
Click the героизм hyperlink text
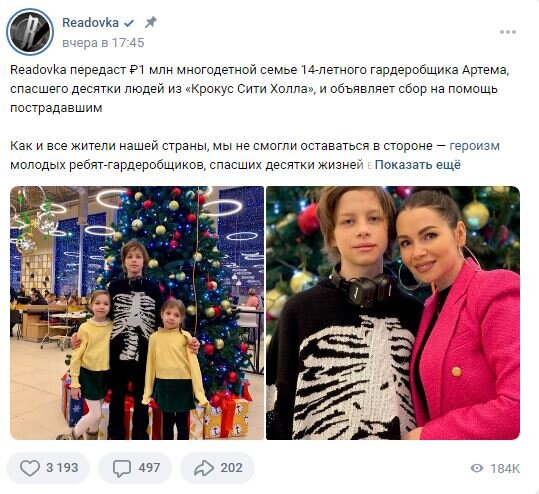click(474, 146)
